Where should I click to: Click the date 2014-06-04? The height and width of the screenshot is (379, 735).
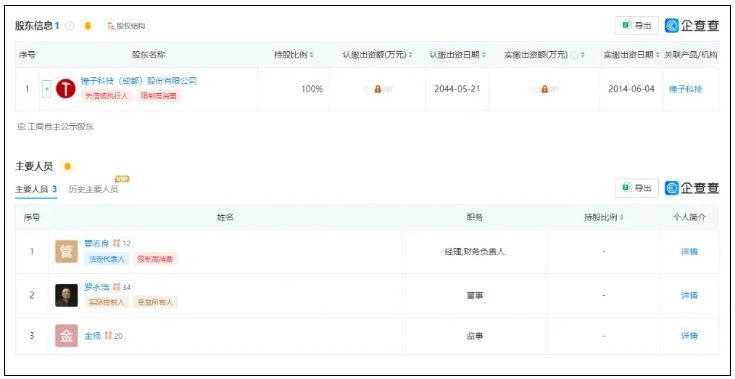(631, 89)
